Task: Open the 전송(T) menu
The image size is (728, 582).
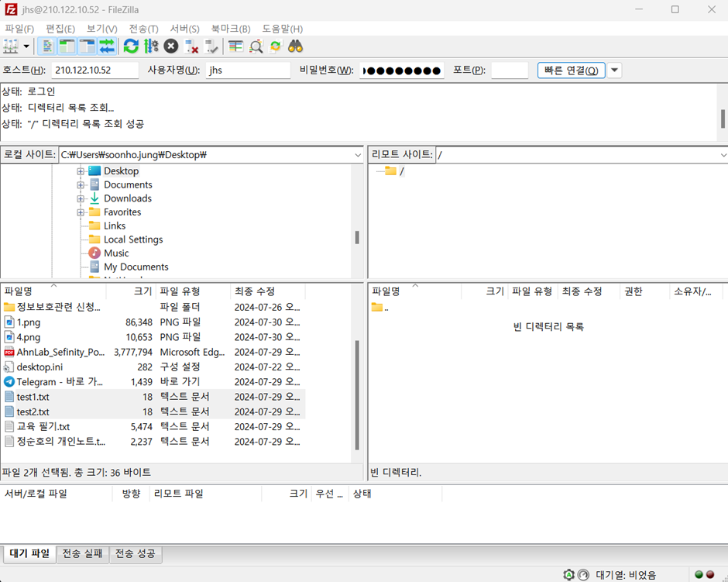Action: point(143,29)
